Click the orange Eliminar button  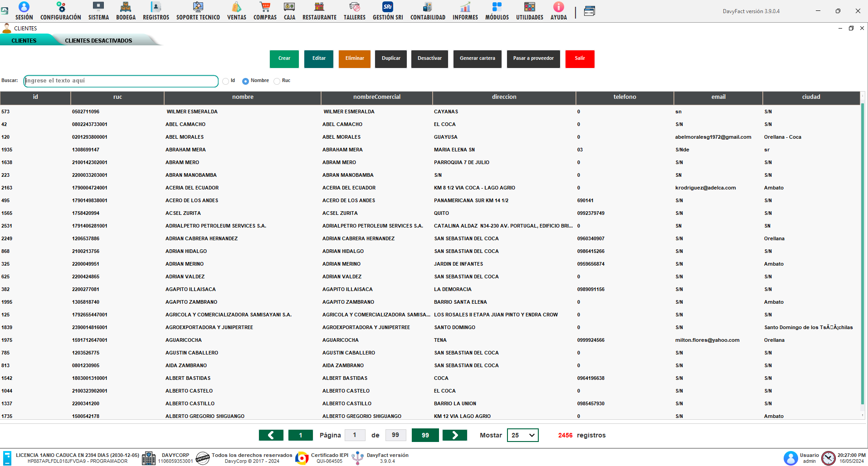click(355, 59)
